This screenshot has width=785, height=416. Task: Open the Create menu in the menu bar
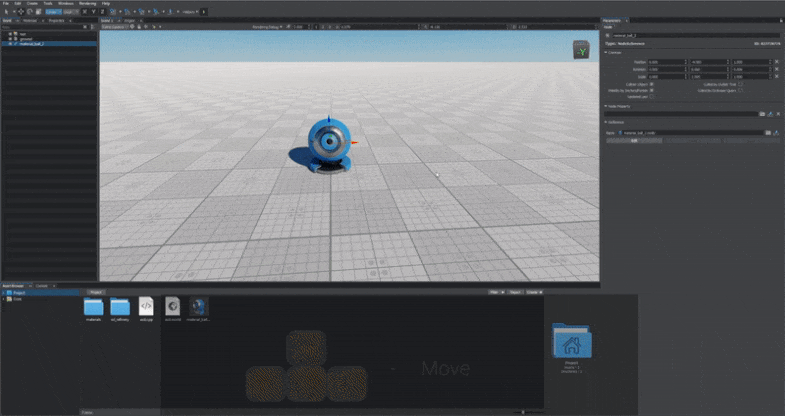coord(33,3)
